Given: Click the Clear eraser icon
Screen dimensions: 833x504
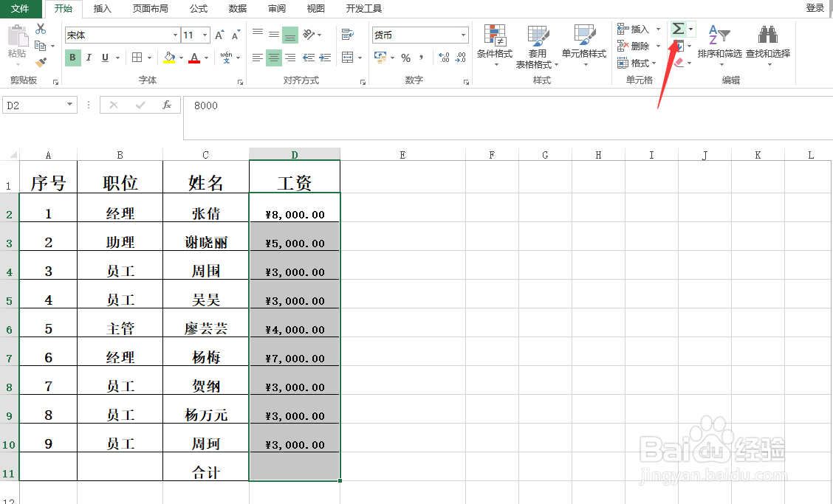Looking at the screenshot, I should (x=679, y=62).
